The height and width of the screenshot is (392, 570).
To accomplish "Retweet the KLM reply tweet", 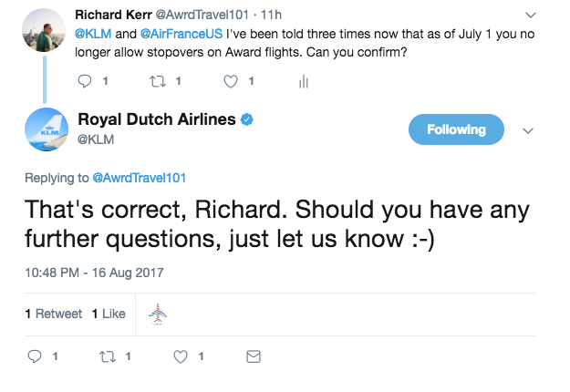I will click(108, 356).
